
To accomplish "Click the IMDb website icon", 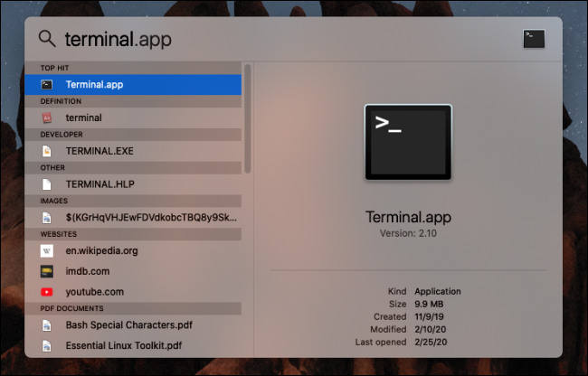I will point(47,271).
